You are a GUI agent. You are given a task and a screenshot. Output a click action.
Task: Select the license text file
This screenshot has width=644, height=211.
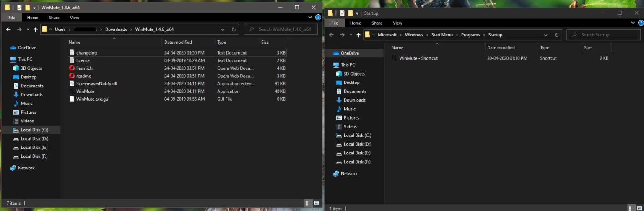pyautogui.click(x=177, y=60)
